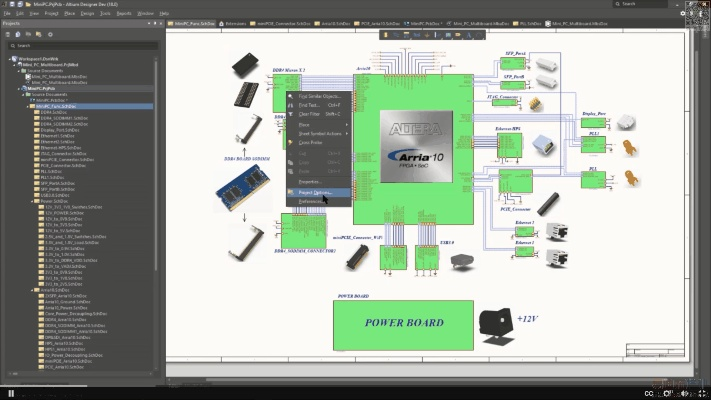Open the Place submenu arrow in context menu
This screenshot has height=400, width=711.
(x=346, y=124)
